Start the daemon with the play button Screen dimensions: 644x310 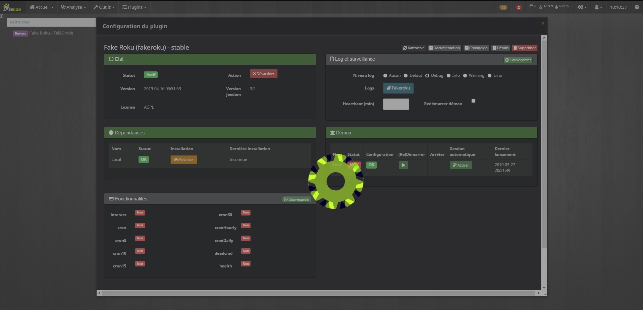403,165
